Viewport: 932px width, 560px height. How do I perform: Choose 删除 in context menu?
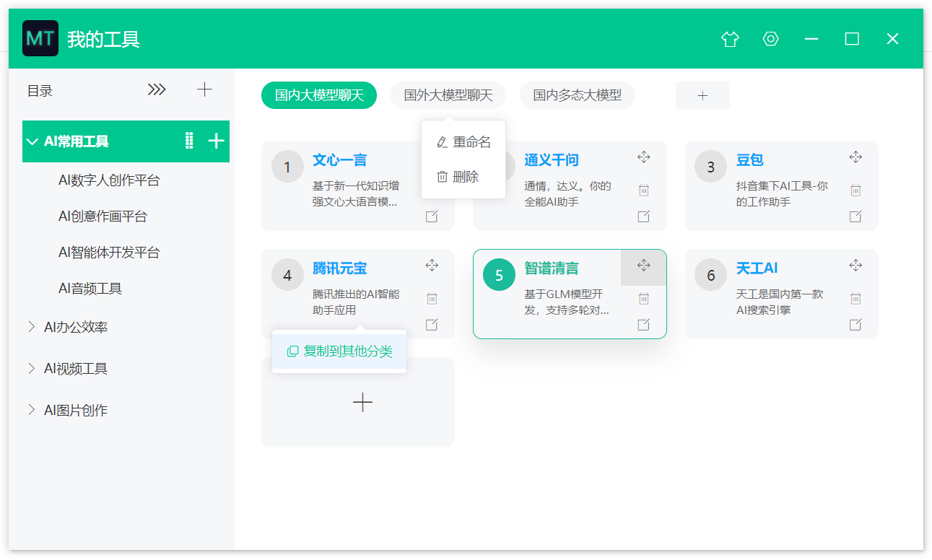(463, 177)
